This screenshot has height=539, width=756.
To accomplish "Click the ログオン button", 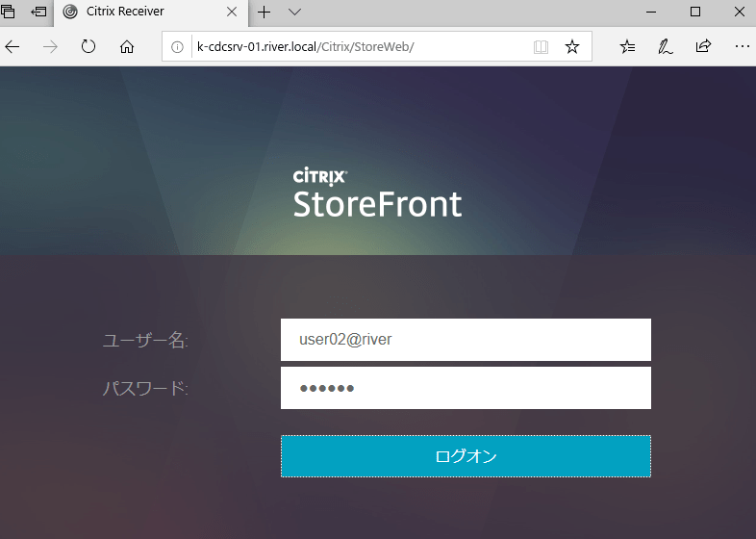I will [x=466, y=456].
